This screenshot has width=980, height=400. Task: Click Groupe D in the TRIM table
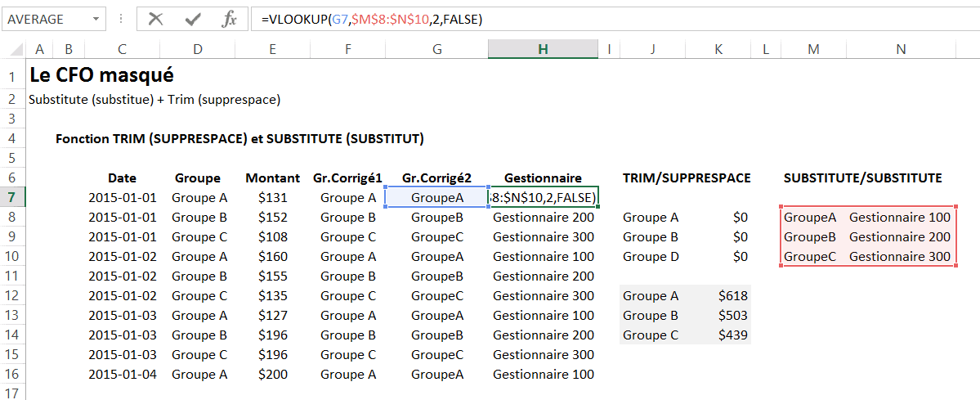tap(651, 256)
